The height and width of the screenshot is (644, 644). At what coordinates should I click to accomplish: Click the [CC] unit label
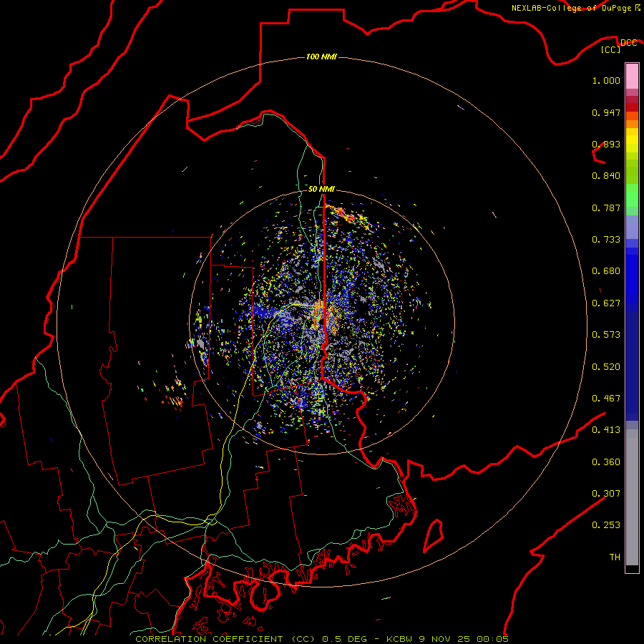[611, 49]
